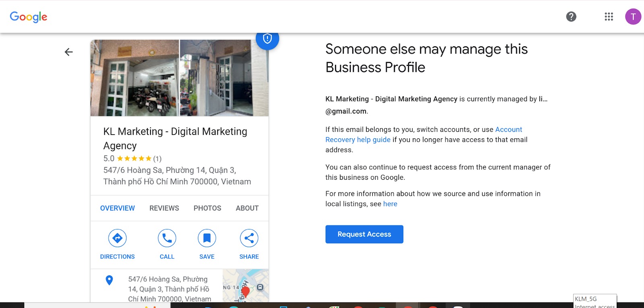Click the five-star rating stars
This screenshot has width=644, height=308.
(x=134, y=159)
